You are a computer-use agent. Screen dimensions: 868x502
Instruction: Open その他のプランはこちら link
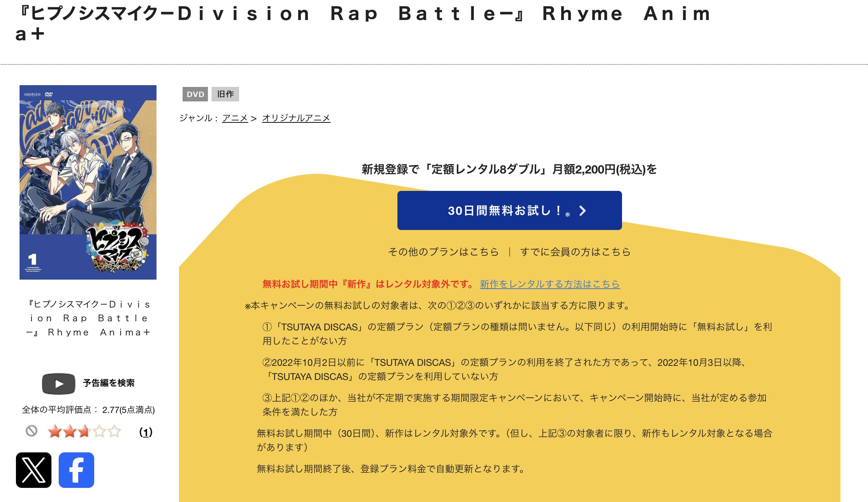443,252
